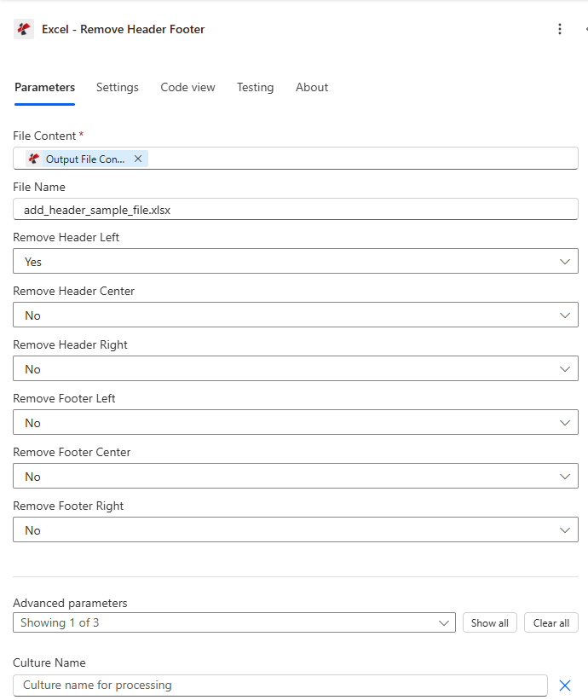The height and width of the screenshot is (700, 588).
Task: Open the Code view tab
Action: point(187,88)
